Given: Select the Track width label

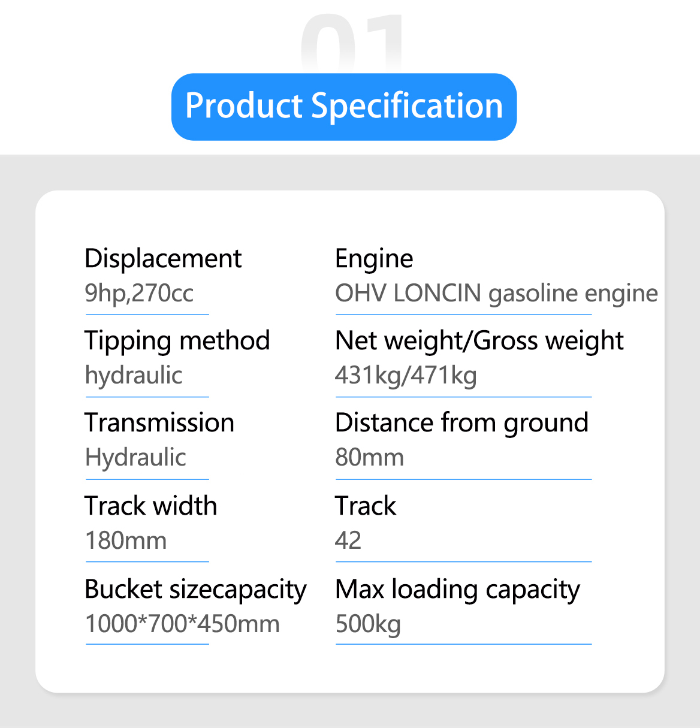Looking at the screenshot, I should (x=150, y=506).
